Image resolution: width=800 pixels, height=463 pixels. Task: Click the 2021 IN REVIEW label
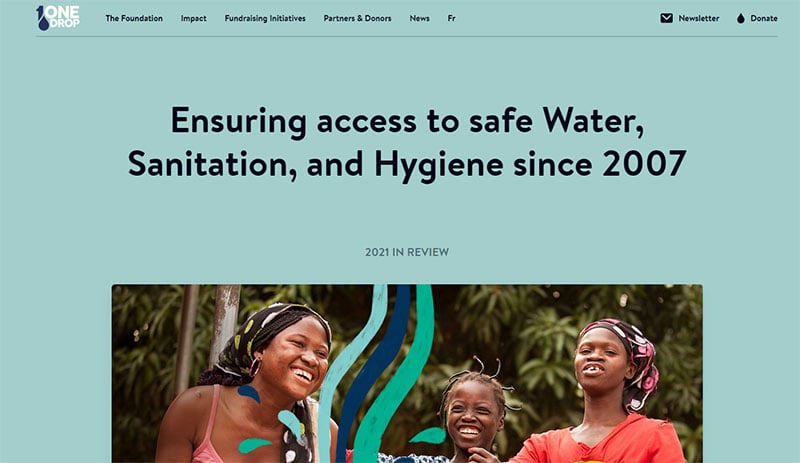click(407, 252)
